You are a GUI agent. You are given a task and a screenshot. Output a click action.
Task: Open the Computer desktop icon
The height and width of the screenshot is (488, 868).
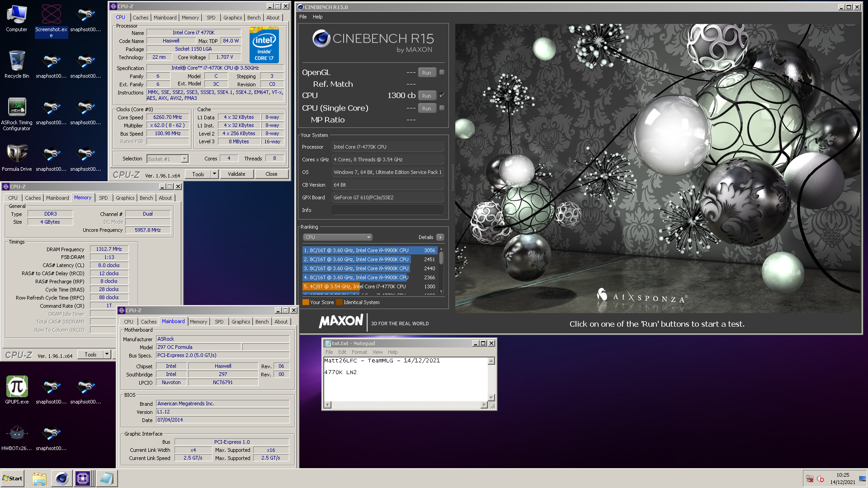point(17,18)
